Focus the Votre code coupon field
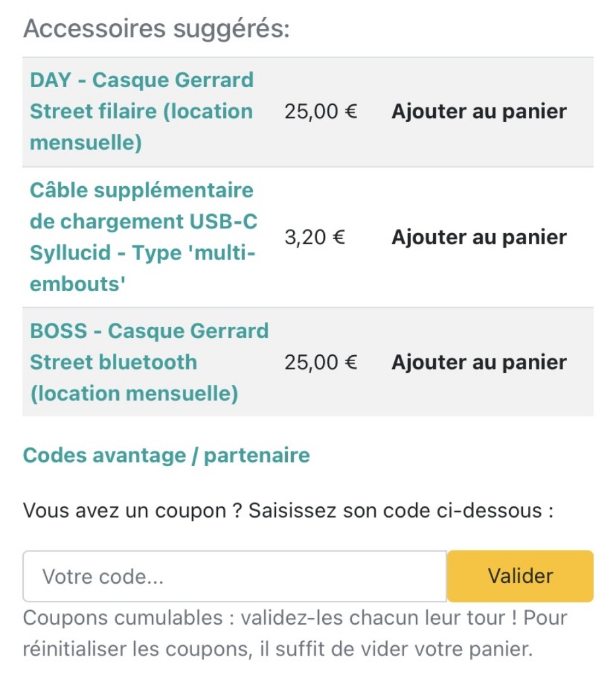Image resolution: width=616 pixels, height=682 pixels. click(234, 576)
